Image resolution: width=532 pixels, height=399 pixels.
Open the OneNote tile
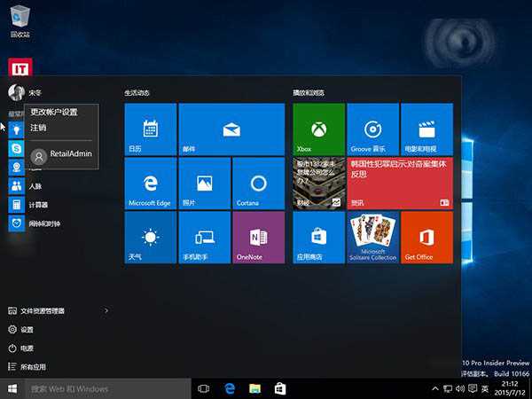[x=257, y=238]
